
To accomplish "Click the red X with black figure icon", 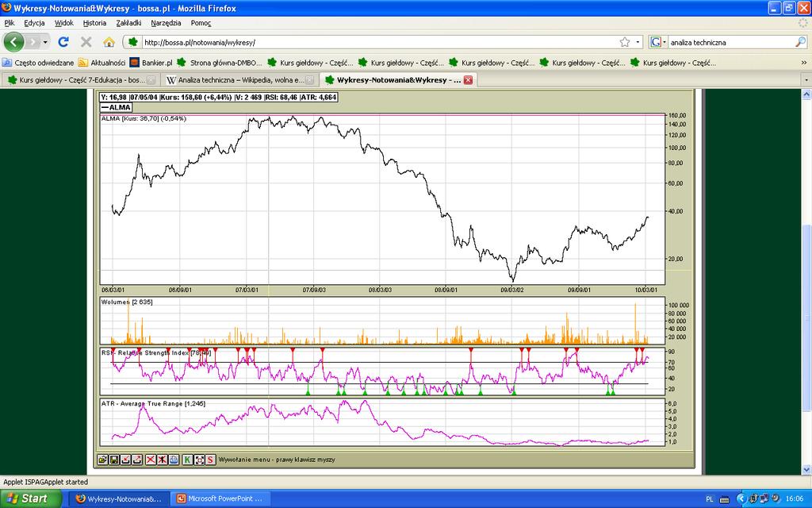I will (162, 460).
